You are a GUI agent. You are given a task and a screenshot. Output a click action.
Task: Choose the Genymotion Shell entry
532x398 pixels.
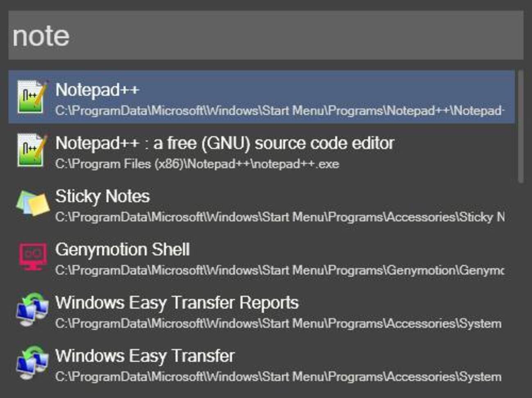pos(122,249)
